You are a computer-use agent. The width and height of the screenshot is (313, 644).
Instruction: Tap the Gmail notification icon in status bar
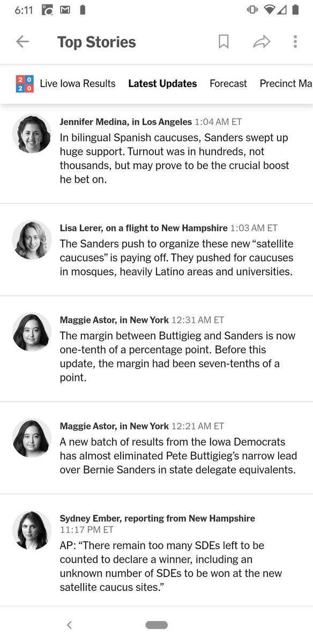[65, 10]
